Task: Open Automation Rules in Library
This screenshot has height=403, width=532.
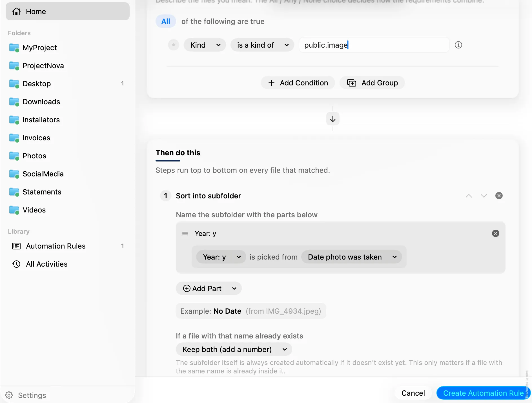Action: [x=68, y=246]
